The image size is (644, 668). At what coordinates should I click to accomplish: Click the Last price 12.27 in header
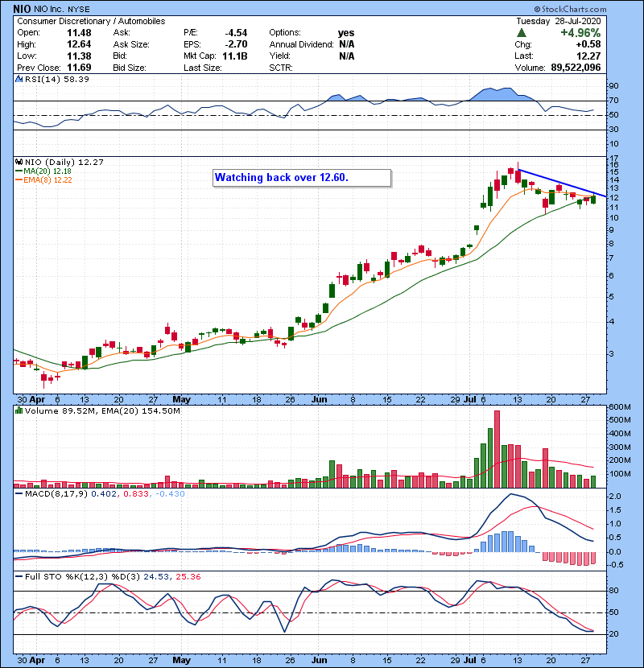[x=588, y=56]
